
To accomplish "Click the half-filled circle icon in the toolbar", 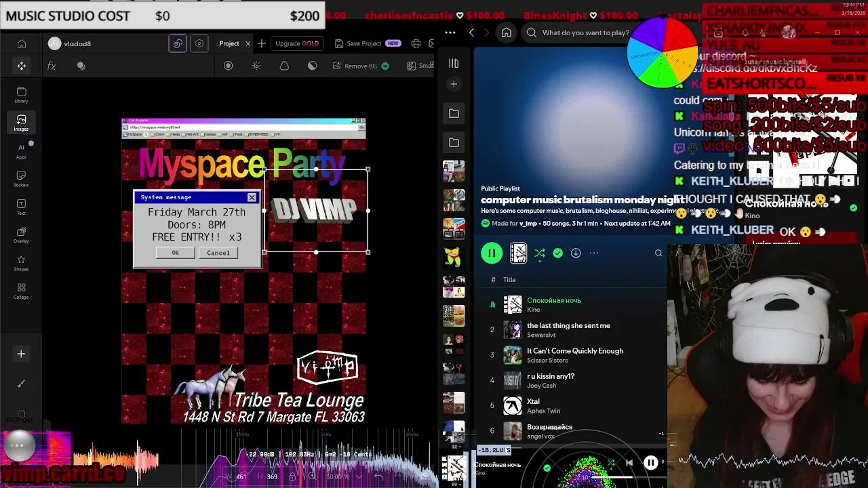I will (313, 66).
